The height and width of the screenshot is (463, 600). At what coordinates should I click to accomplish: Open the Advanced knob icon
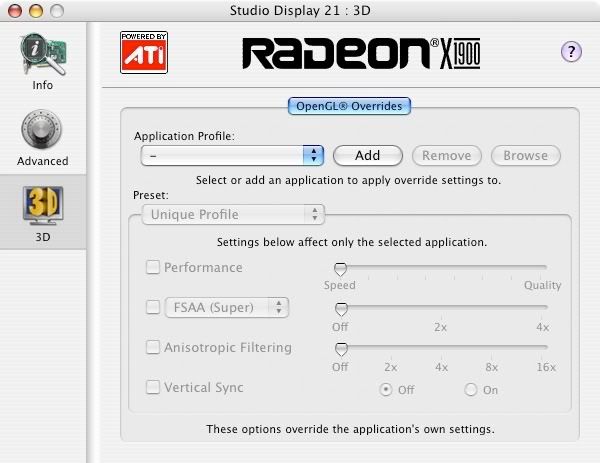coord(42,129)
